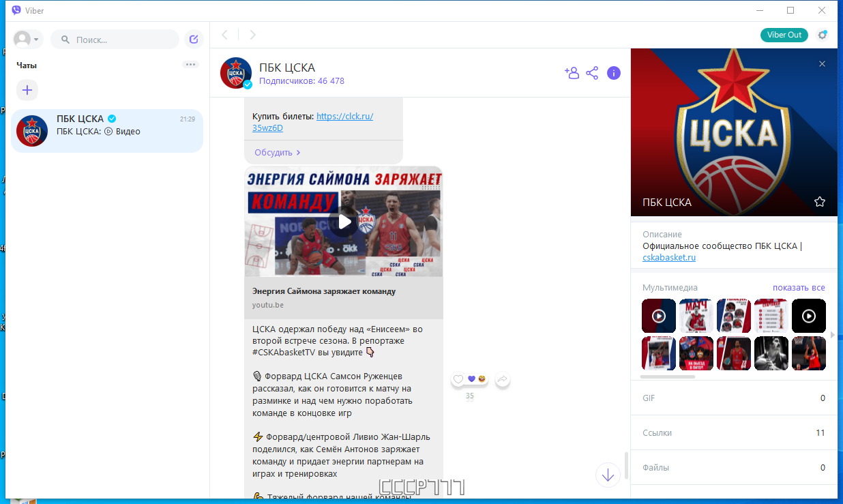The height and width of the screenshot is (504, 843).
Task: Invite members to ПБК ЦСКА channel
Action: coord(572,72)
